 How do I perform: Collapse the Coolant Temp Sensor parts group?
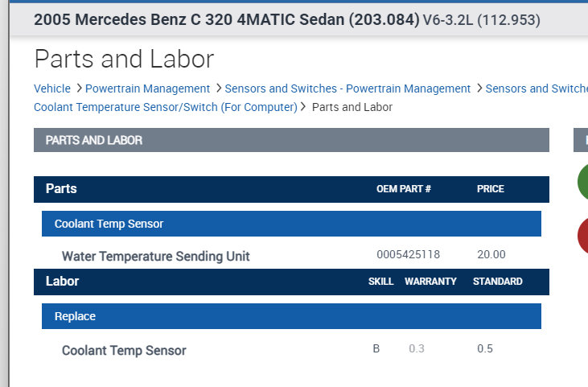coord(291,224)
